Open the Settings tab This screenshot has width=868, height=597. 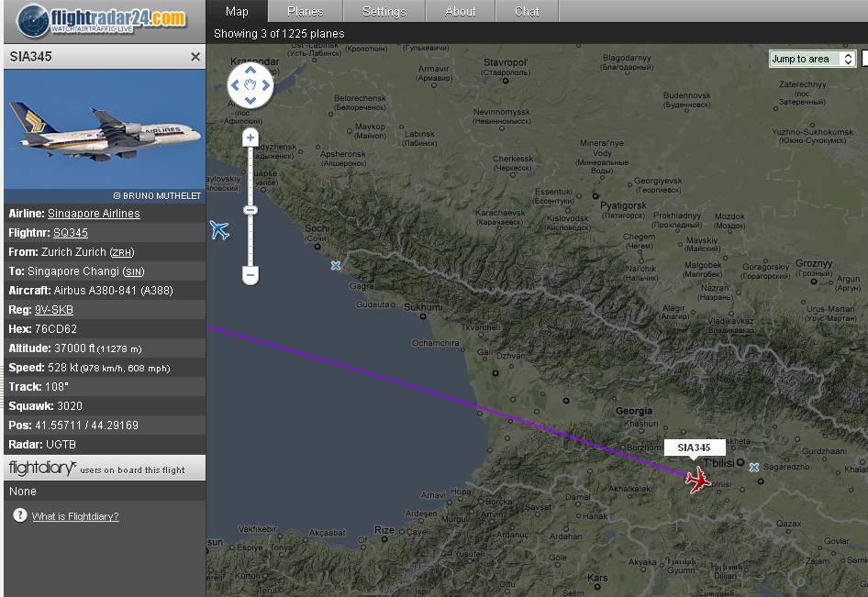coord(384,11)
